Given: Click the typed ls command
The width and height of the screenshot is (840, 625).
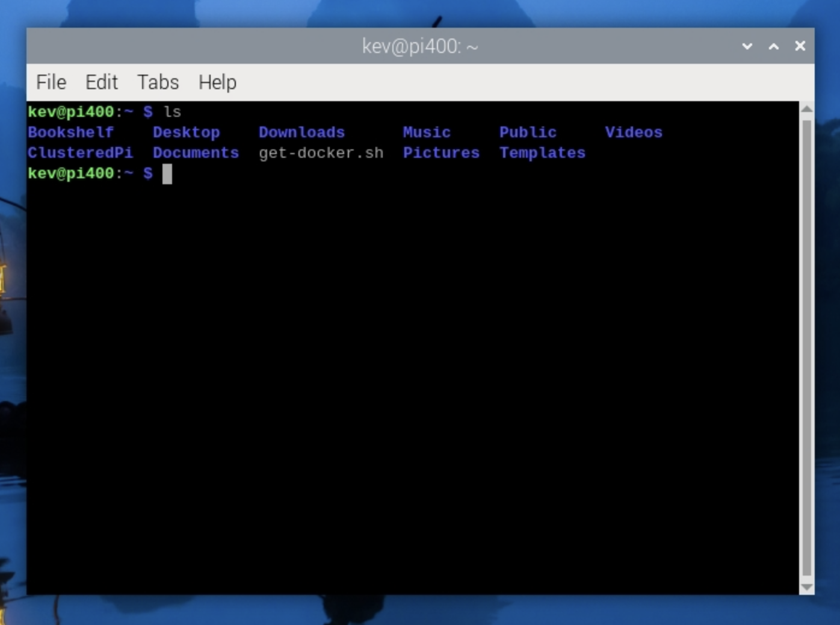Looking at the screenshot, I should [x=172, y=112].
